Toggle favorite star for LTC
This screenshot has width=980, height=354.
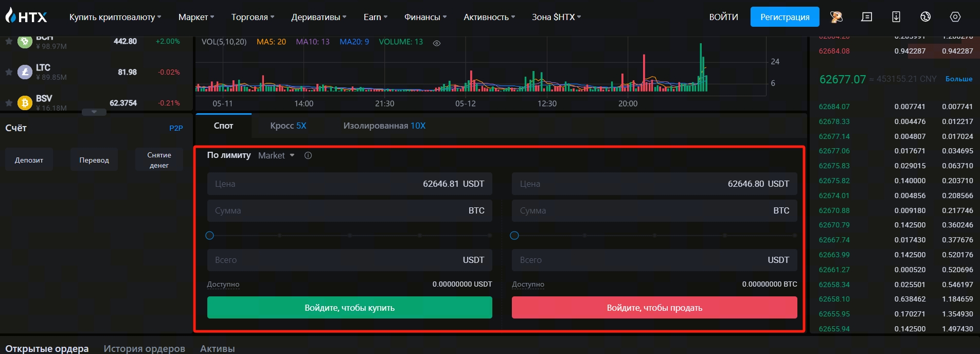coord(9,72)
